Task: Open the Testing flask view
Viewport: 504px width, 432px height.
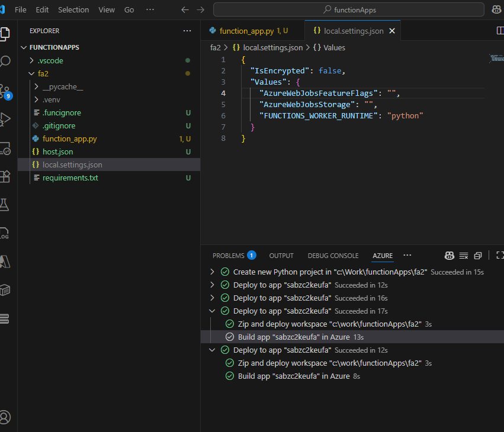Action: (x=5, y=205)
